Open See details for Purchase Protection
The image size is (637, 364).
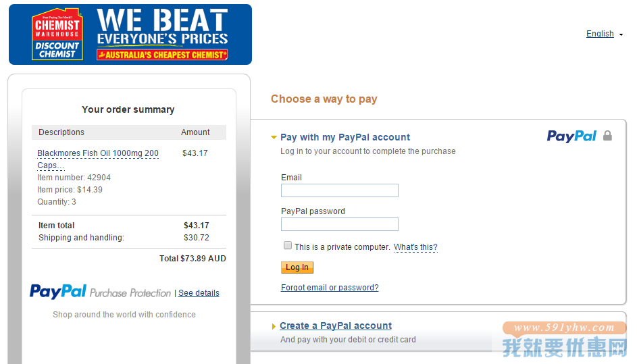tap(199, 293)
